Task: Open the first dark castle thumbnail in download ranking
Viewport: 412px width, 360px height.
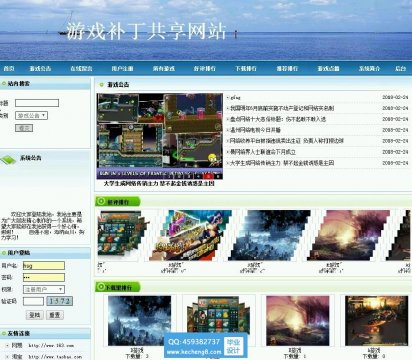Action: click(139, 321)
